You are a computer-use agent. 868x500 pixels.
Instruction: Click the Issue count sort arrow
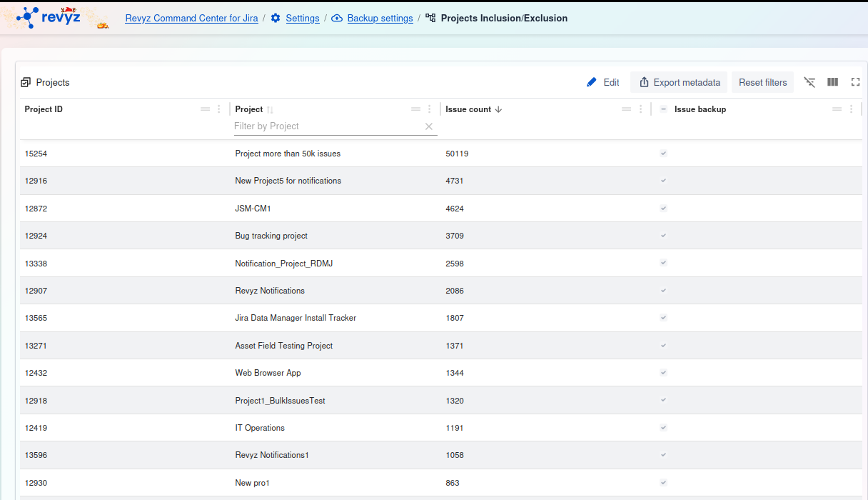pyautogui.click(x=499, y=109)
